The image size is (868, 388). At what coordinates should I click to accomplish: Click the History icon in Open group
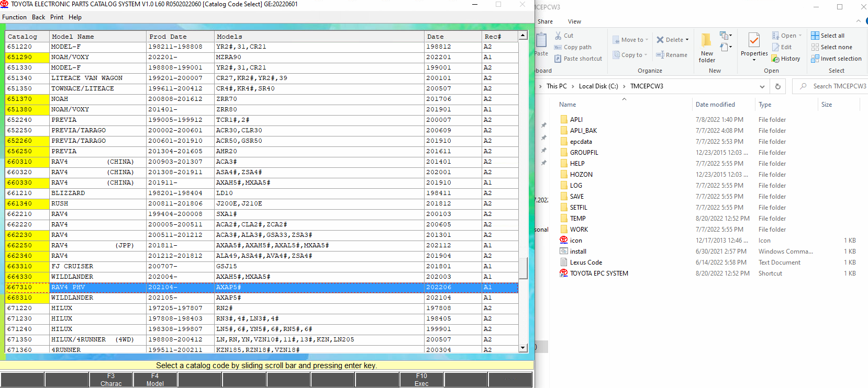pos(776,59)
